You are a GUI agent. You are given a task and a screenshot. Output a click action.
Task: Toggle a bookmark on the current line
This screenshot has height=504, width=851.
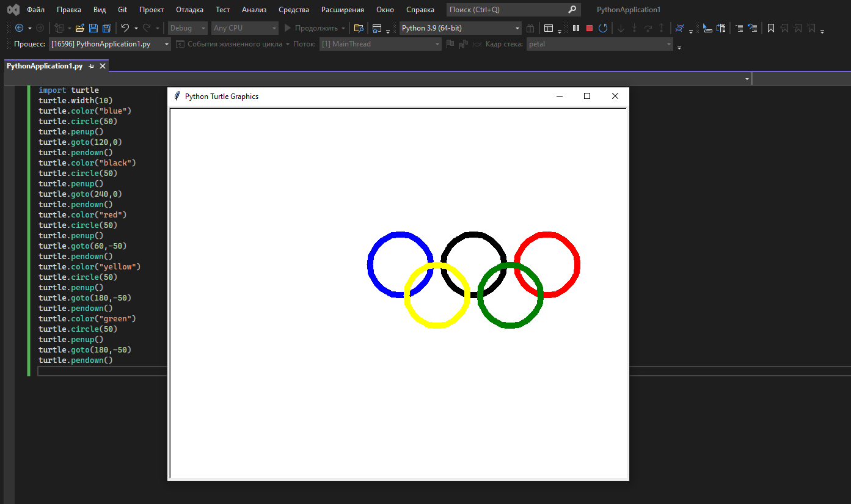pos(771,28)
